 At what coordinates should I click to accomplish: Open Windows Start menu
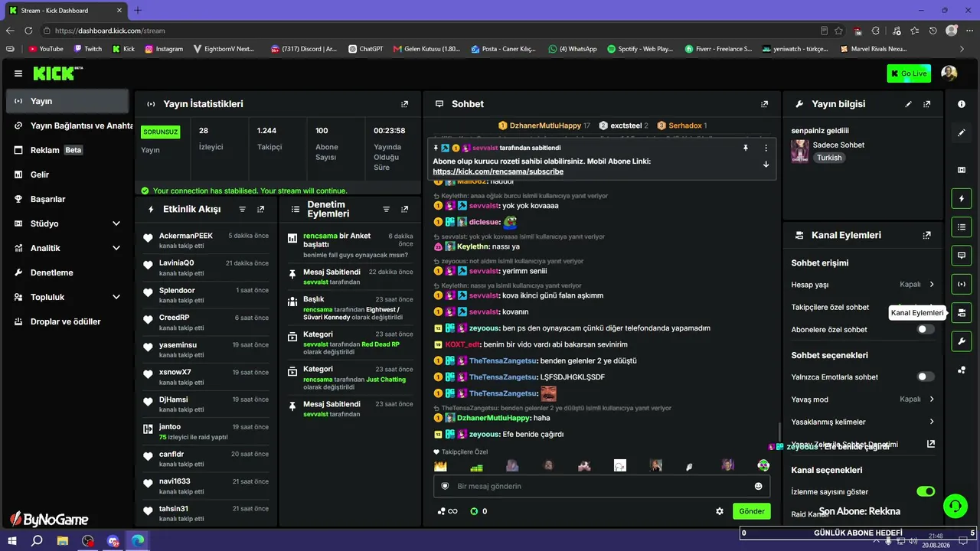pos(13,540)
